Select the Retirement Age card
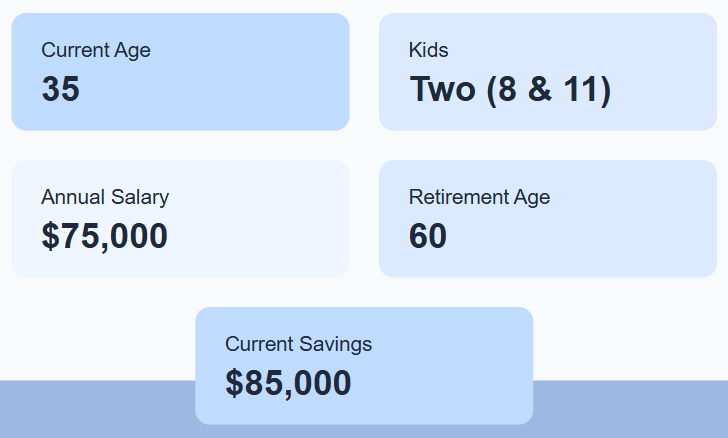 (548, 219)
